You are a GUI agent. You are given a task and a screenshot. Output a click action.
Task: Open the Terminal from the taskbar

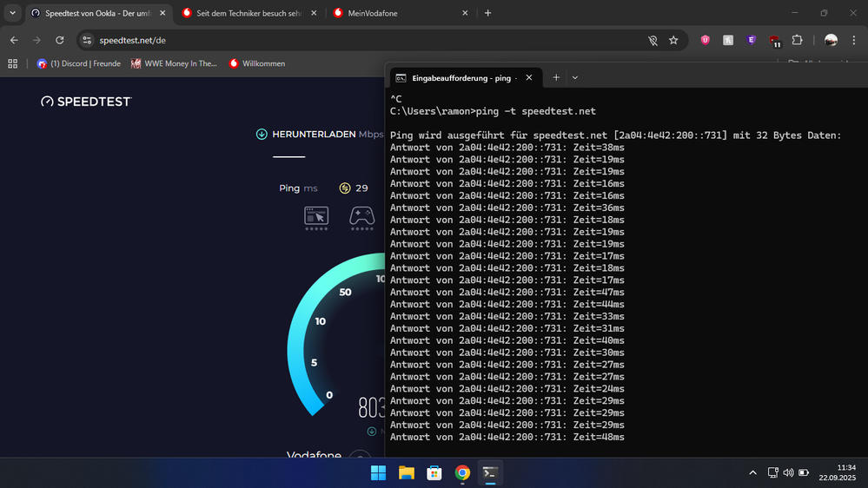point(490,473)
